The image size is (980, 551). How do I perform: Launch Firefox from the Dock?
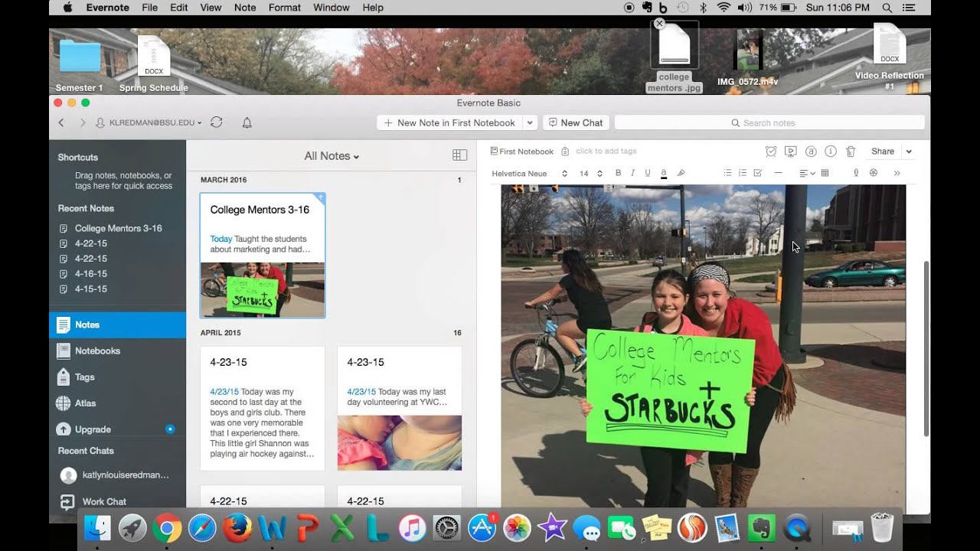(x=237, y=528)
